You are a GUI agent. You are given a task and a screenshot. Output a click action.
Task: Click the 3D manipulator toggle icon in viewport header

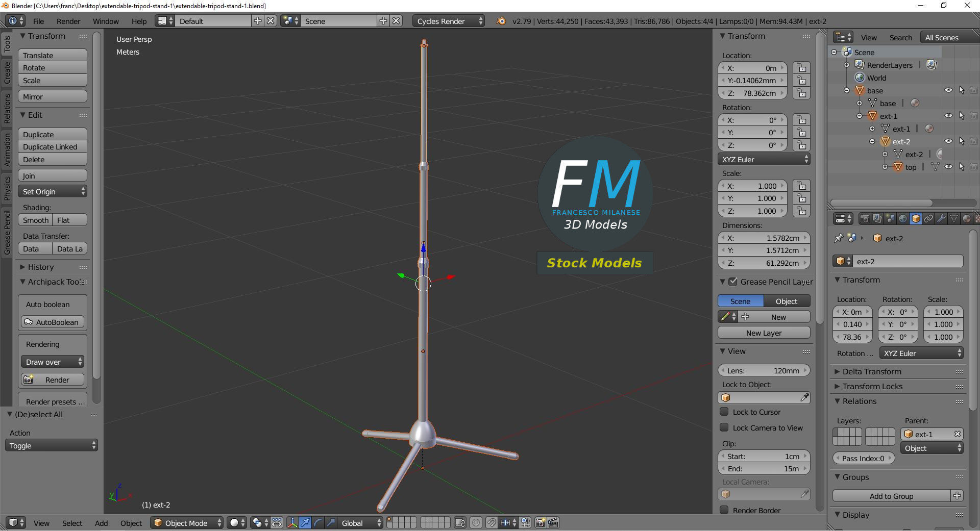(x=292, y=523)
